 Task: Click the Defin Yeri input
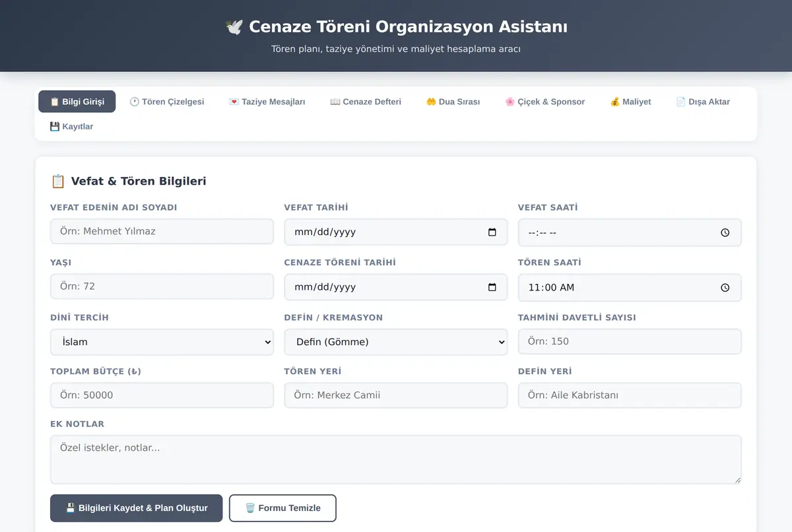tap(630, 395)
